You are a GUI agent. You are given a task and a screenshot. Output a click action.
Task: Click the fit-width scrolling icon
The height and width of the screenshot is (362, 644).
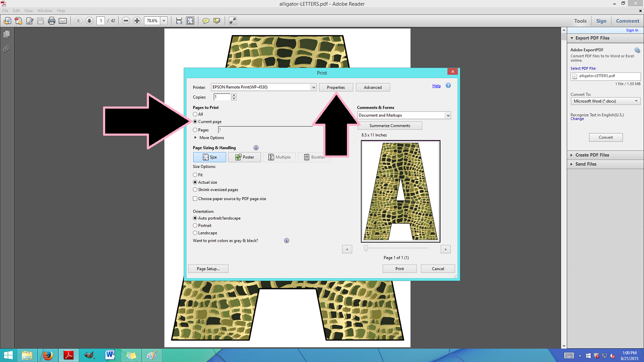point(179,21)
